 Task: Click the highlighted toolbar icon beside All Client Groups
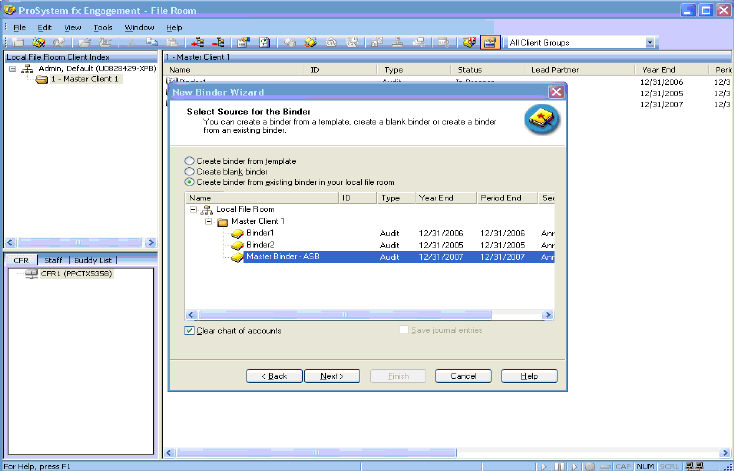click(x=490, y=43)
